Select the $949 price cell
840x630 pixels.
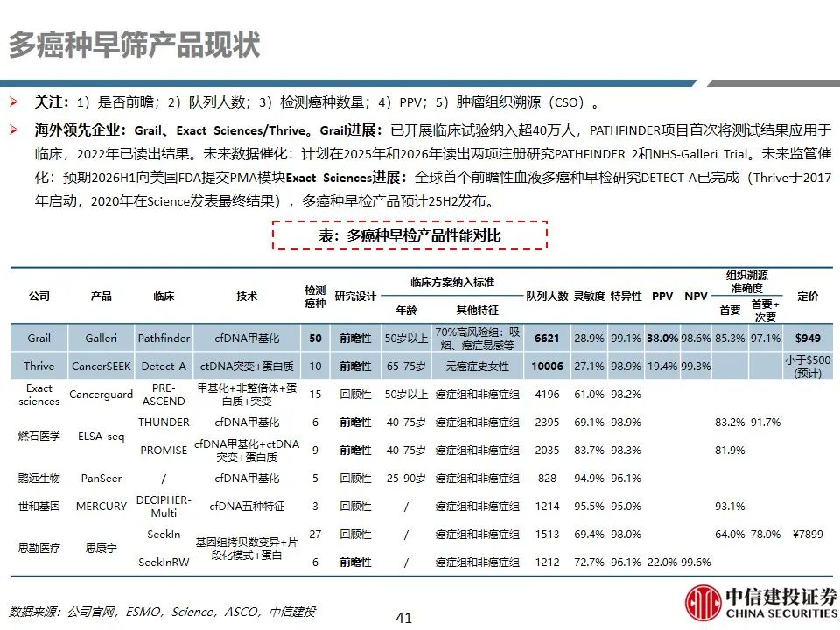tap(808, 338)
